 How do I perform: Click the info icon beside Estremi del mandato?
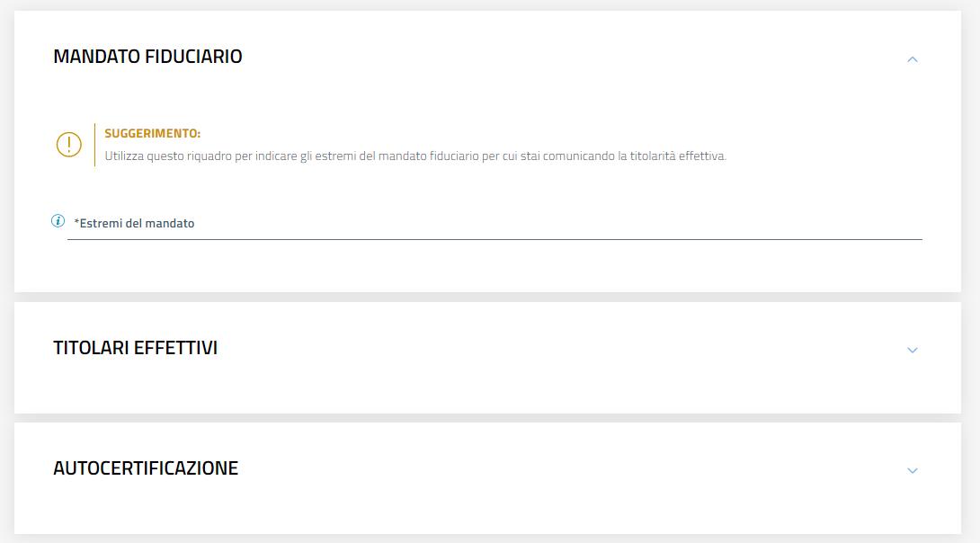(58, 221)
